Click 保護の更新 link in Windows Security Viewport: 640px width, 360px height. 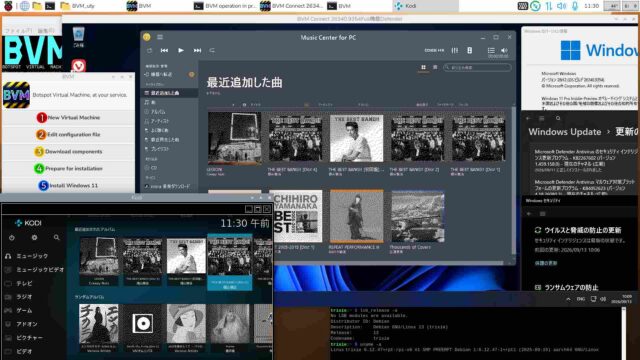(546, 263)
